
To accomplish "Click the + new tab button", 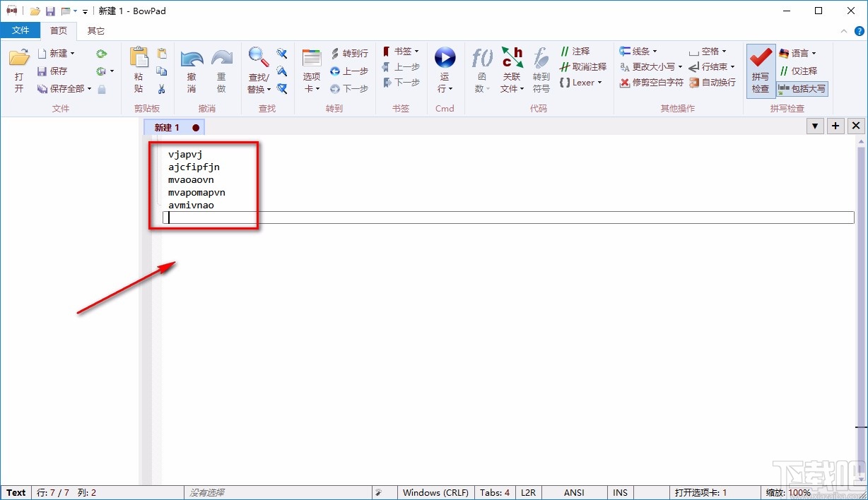I will tap(835, 126).
